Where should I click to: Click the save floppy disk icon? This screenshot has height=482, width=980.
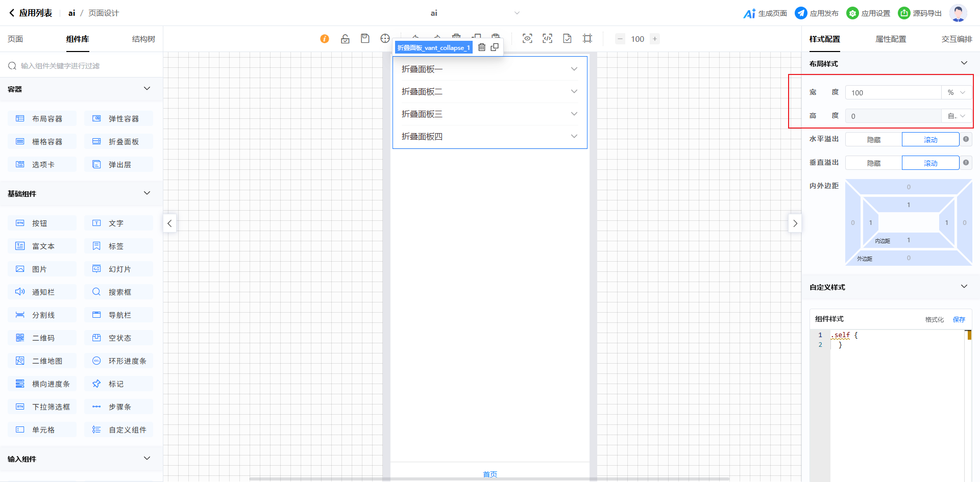coord(365,39)
